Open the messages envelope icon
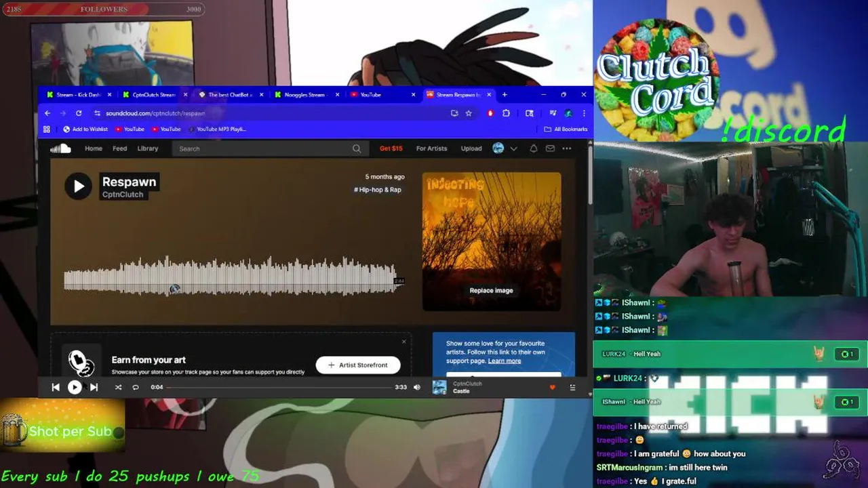Screen dimensions: 868x488 tap(550, 148)
